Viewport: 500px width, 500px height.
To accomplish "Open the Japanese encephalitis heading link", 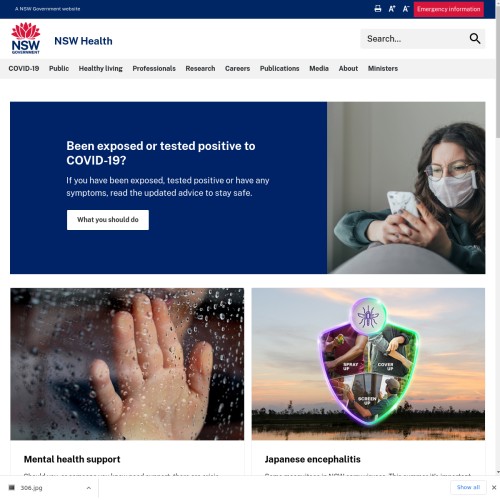I will 312,459.
